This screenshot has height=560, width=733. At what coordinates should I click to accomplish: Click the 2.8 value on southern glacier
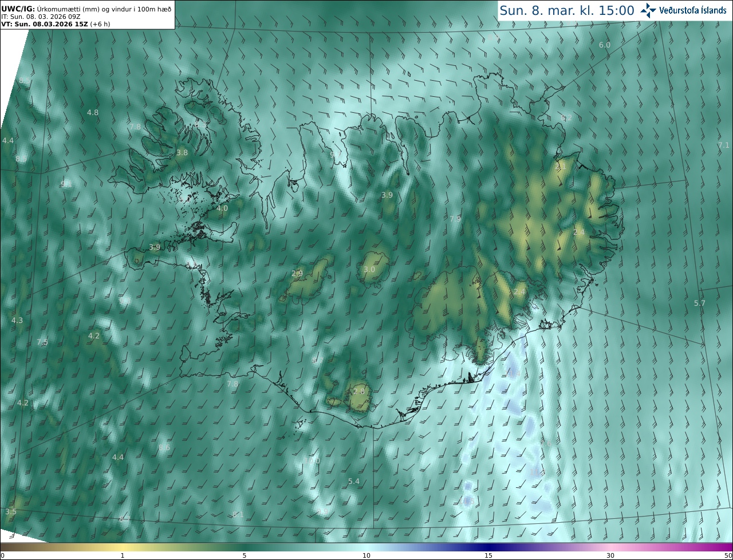click(x=359, y=391)
